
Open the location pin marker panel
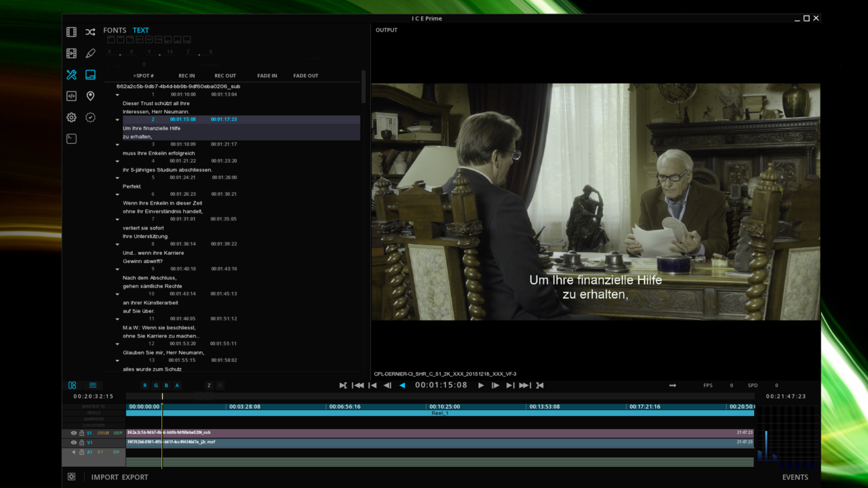(x=90, y=96)
